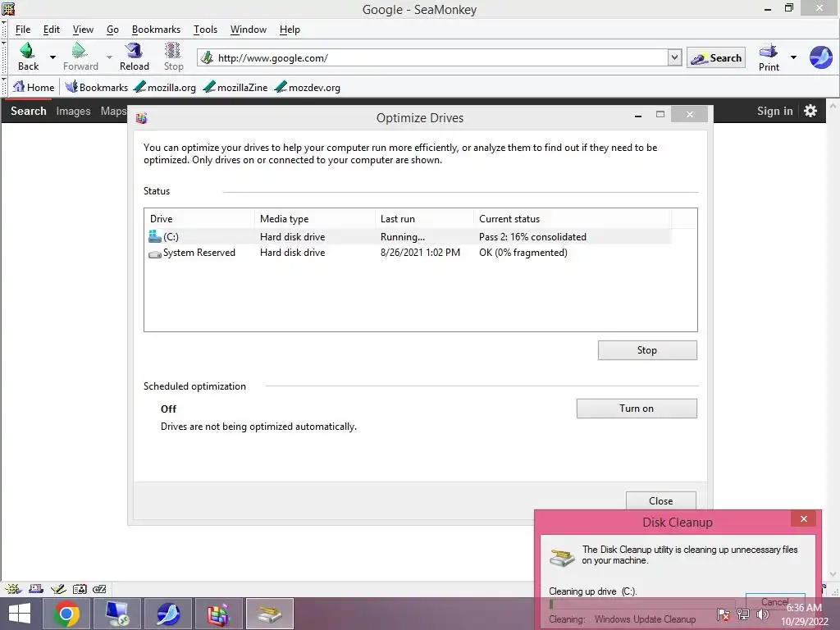
Task: Click the Search link in Google bar
Action: coord(29,111)
